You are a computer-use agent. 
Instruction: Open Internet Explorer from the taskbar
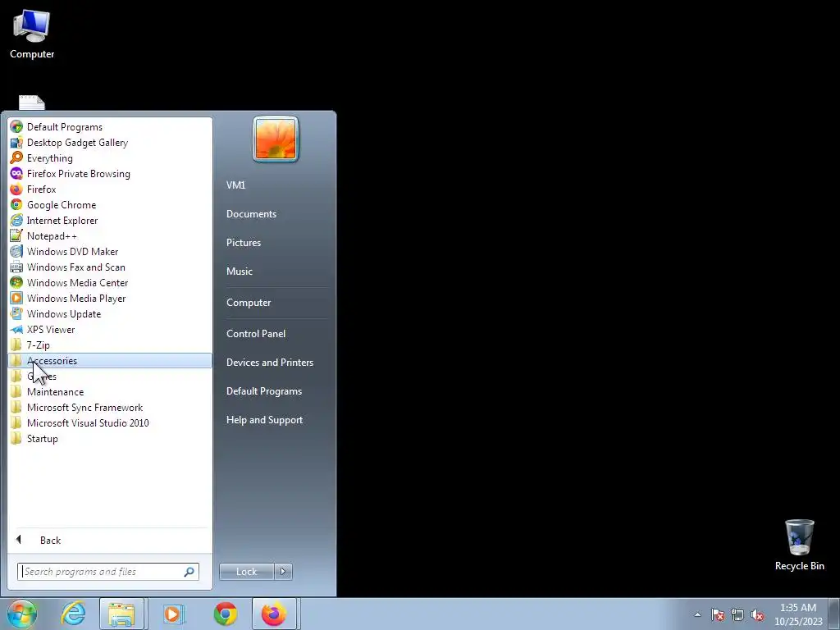(x=73, y=614)
